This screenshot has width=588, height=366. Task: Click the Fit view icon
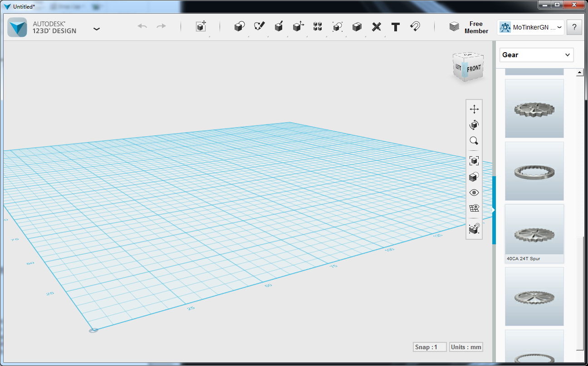click(x=474, y=160)
